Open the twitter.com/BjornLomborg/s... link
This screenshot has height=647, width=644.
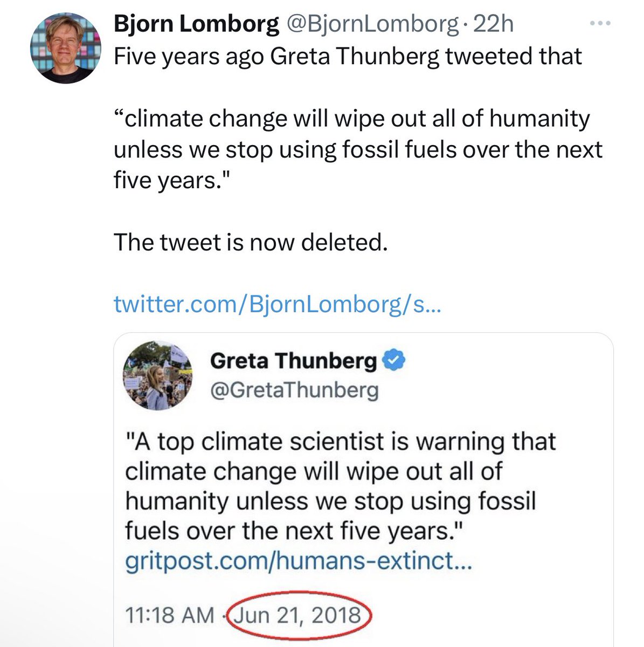coord(277,305)
